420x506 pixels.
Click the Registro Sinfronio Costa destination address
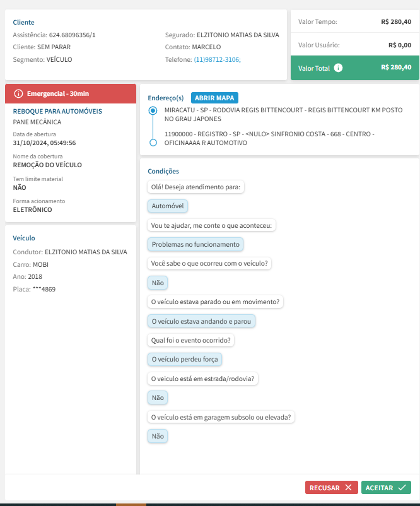(269, 138)
